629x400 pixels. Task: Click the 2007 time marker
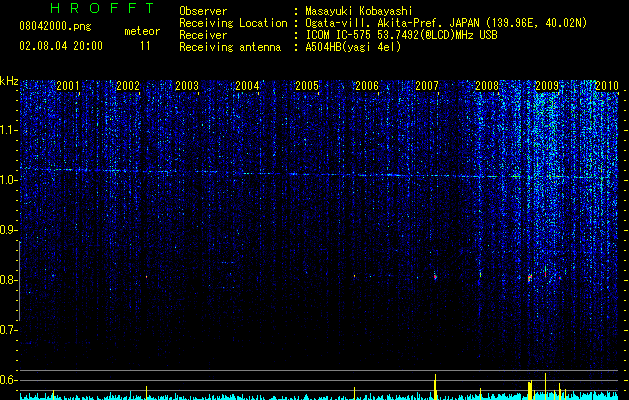[x=427, y=85]
